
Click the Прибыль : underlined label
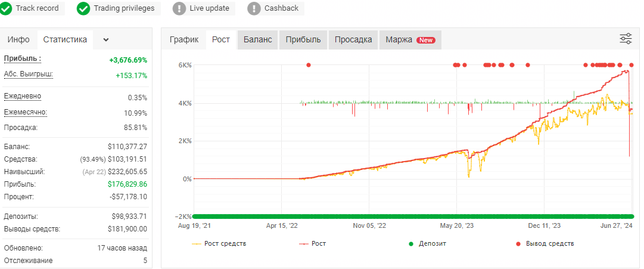pyautogui.click(x=23, y=59)
